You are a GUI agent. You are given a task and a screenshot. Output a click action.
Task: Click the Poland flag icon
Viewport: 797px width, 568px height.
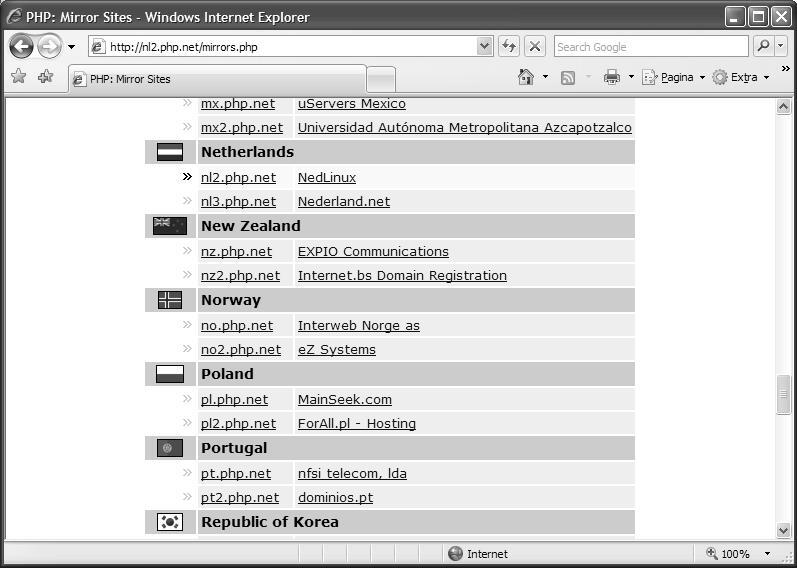170,374
